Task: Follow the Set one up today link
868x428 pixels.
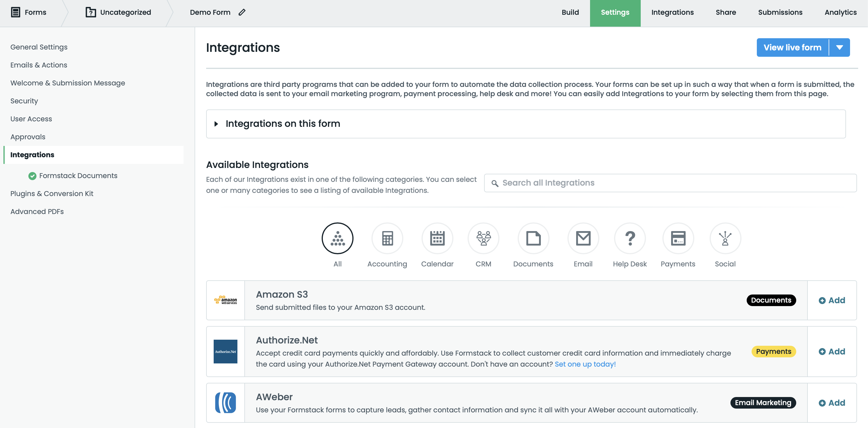Action: click(x=585, y=364)
